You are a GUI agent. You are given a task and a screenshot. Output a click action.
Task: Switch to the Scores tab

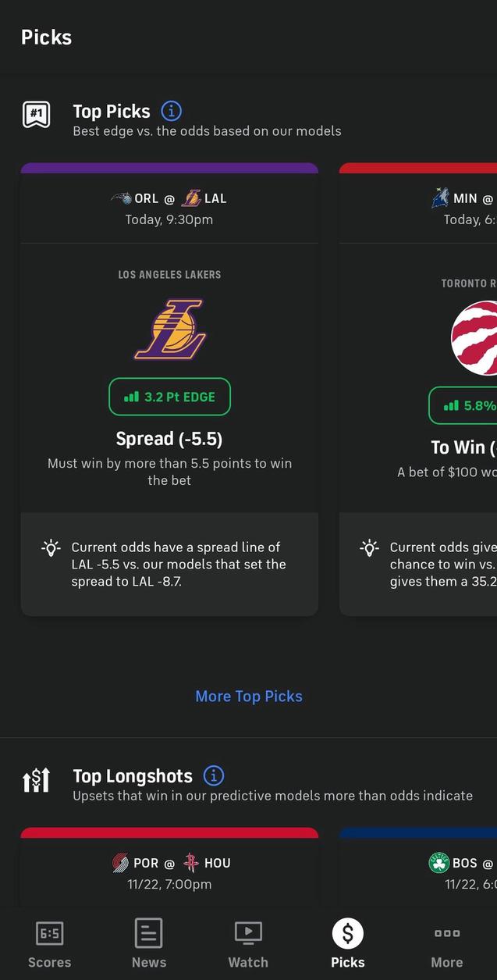pyautogui.click(x=49, y=943)
